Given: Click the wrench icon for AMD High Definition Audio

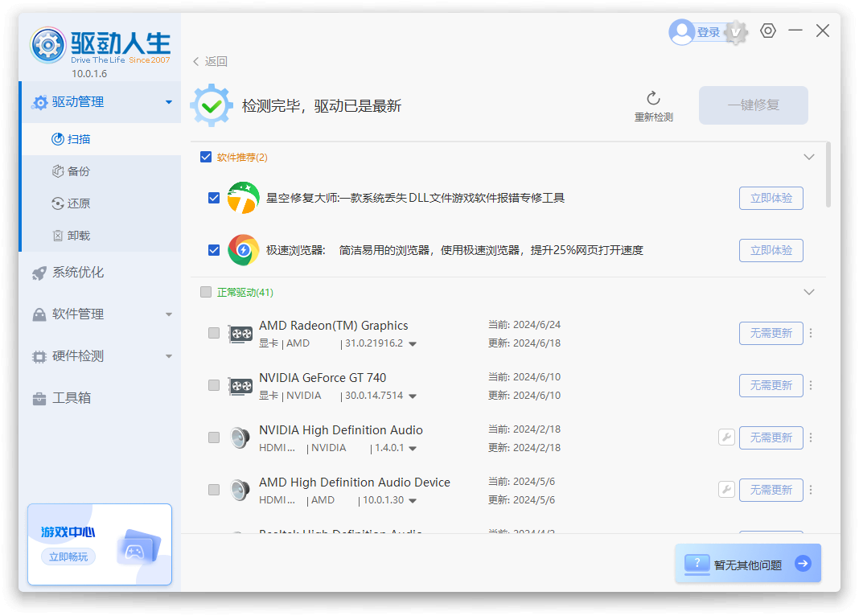Looking at the screenshot, I should tap(726, 490).
